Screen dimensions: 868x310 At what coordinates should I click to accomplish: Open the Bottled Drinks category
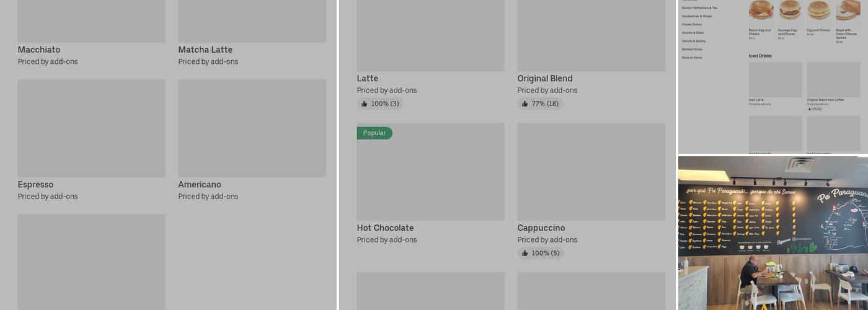click(x=692, y=50)
